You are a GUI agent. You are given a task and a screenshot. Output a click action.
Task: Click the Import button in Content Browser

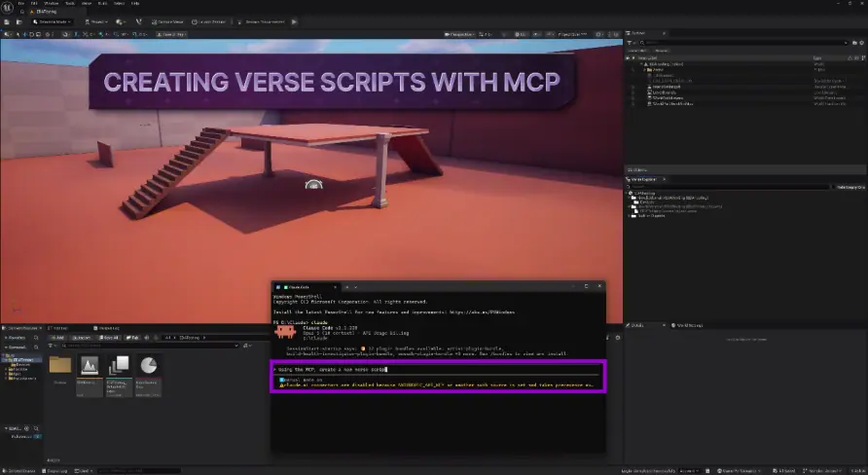[81, 337]
